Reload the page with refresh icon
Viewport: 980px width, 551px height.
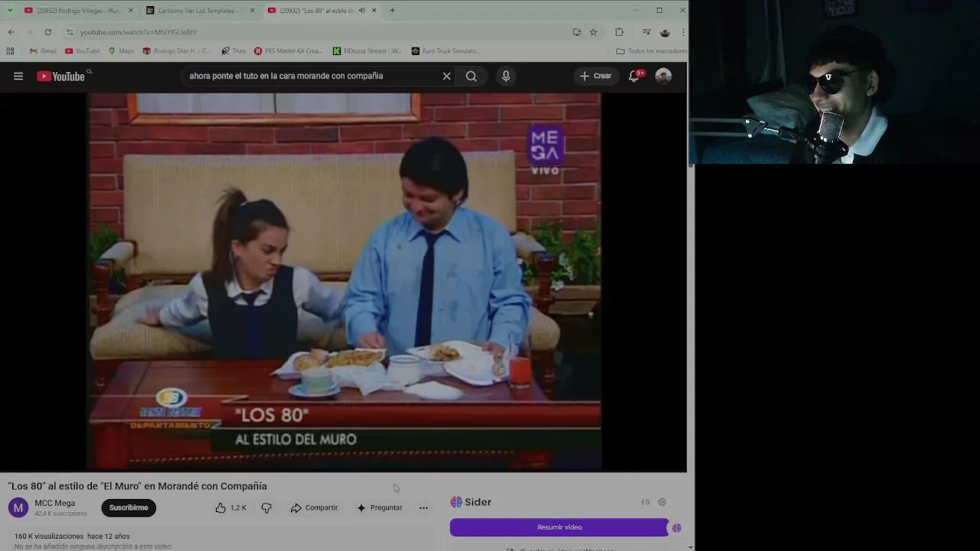(47, 32)
